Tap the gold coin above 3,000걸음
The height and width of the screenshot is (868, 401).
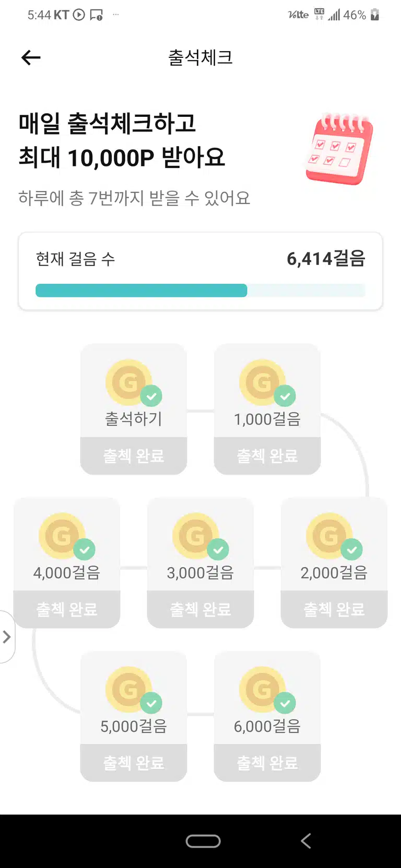point(195,536)
